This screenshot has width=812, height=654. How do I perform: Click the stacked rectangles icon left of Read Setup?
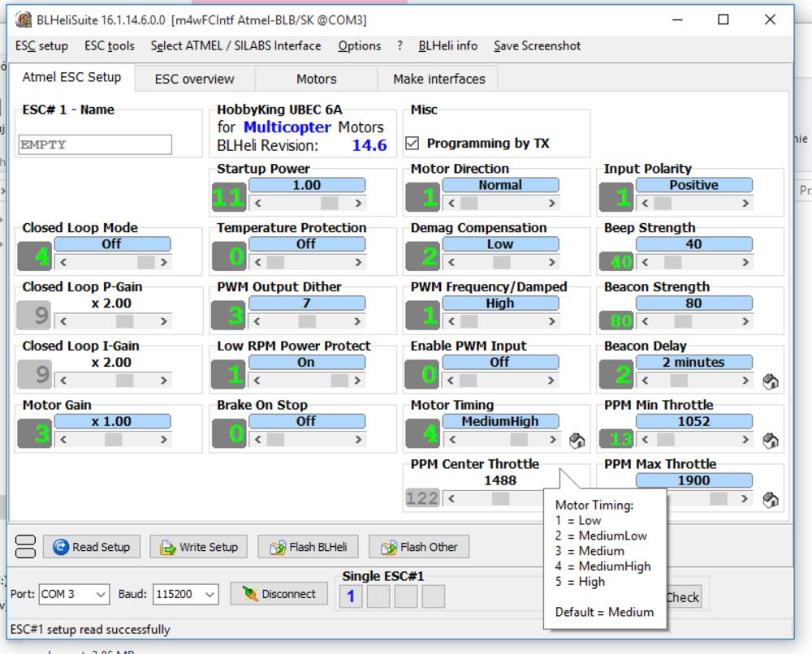coord(25,546)
